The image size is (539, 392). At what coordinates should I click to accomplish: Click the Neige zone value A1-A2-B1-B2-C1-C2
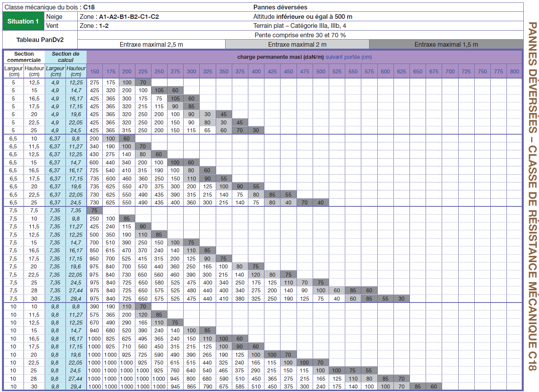pos(129,16)
